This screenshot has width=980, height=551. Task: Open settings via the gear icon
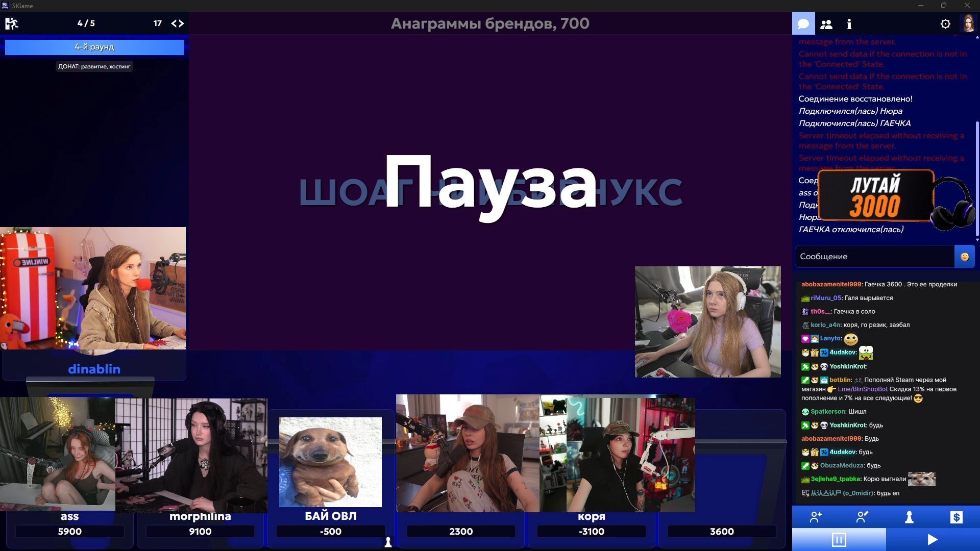pyautogui.click(x=945, y=24)
